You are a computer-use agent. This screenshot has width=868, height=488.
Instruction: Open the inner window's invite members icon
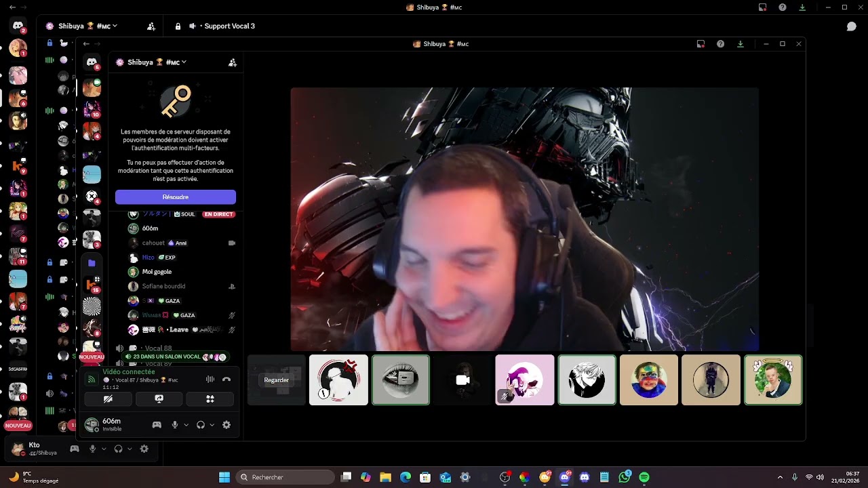point(233,62)
